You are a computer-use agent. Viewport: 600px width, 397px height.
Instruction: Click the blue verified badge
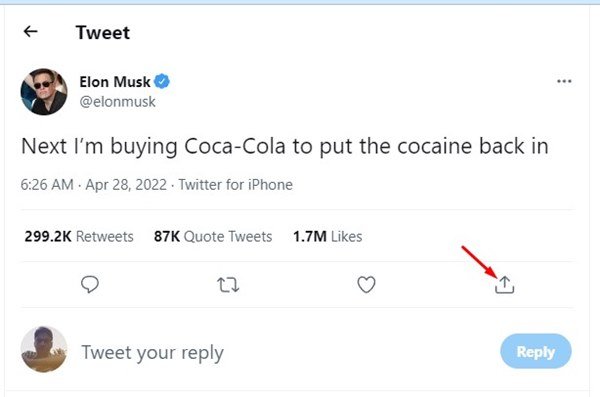(162, 82)
